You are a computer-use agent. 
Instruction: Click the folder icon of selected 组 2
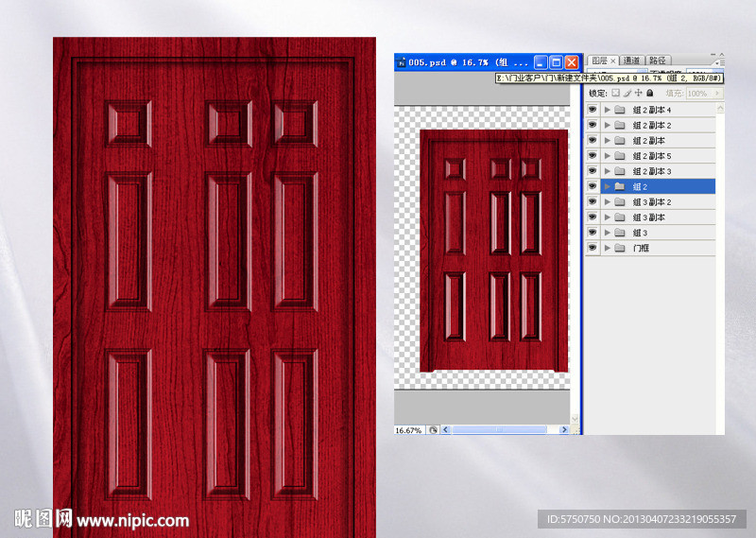click(x=620, y=186)
